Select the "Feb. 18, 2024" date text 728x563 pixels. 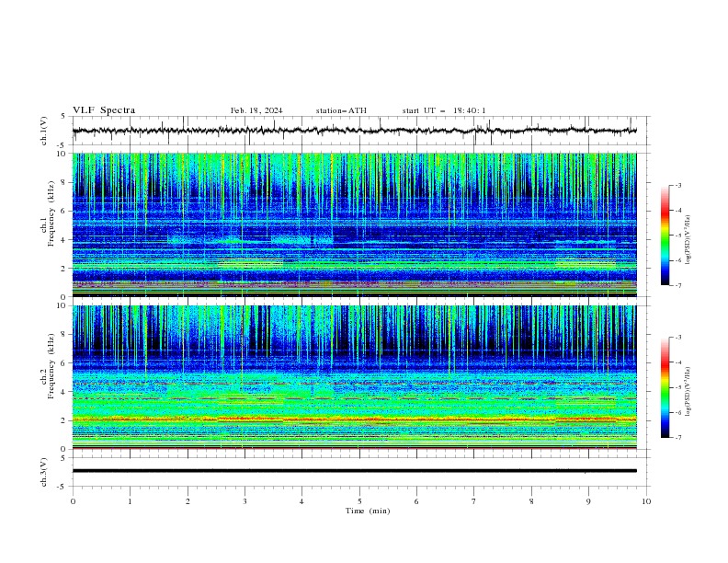[x=256, y=110]
